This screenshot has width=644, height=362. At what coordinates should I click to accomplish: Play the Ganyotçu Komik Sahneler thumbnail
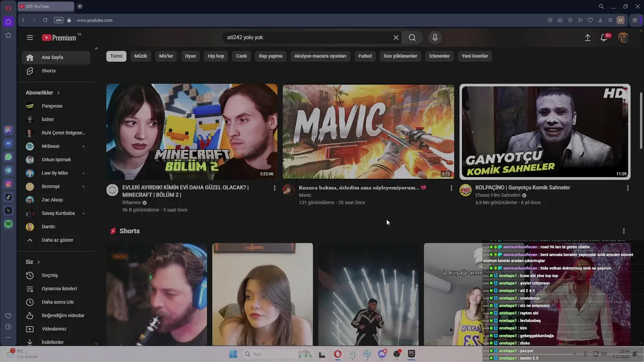[x=545, y=132]
